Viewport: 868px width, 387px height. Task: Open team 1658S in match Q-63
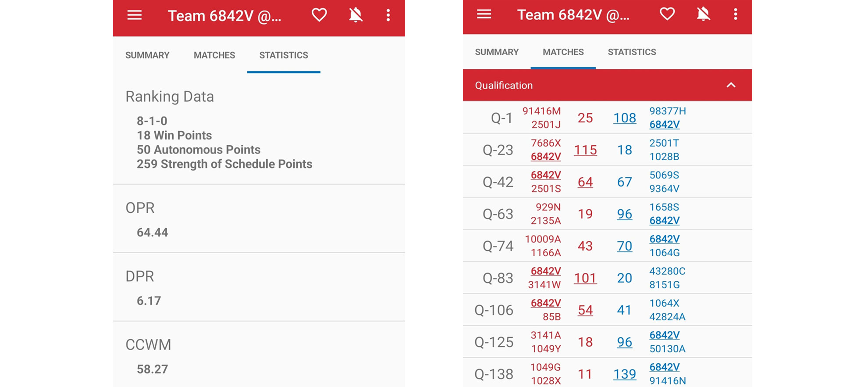pos(664,207)
